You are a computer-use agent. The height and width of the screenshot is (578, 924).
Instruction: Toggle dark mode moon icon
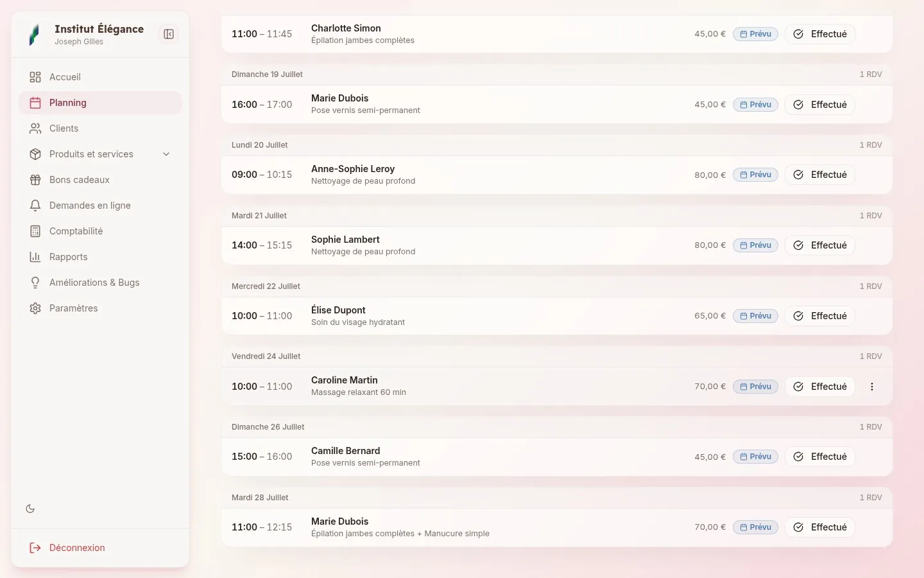30,509
